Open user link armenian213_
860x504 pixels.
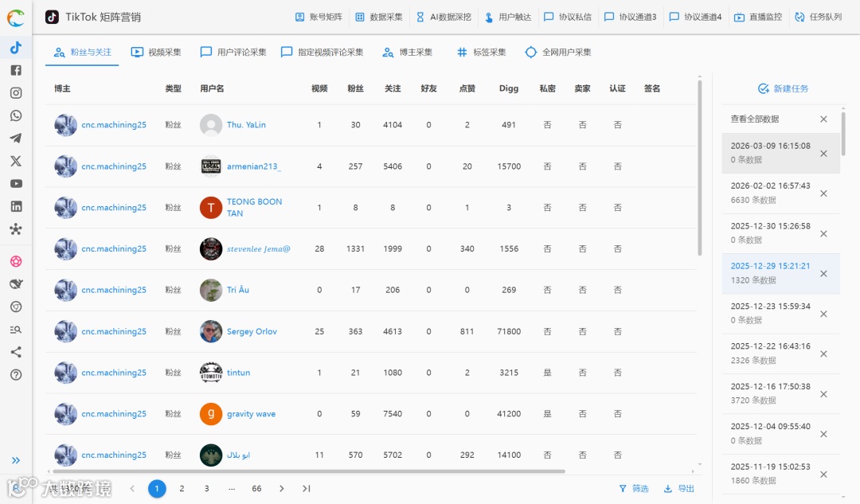click(254, 166)
